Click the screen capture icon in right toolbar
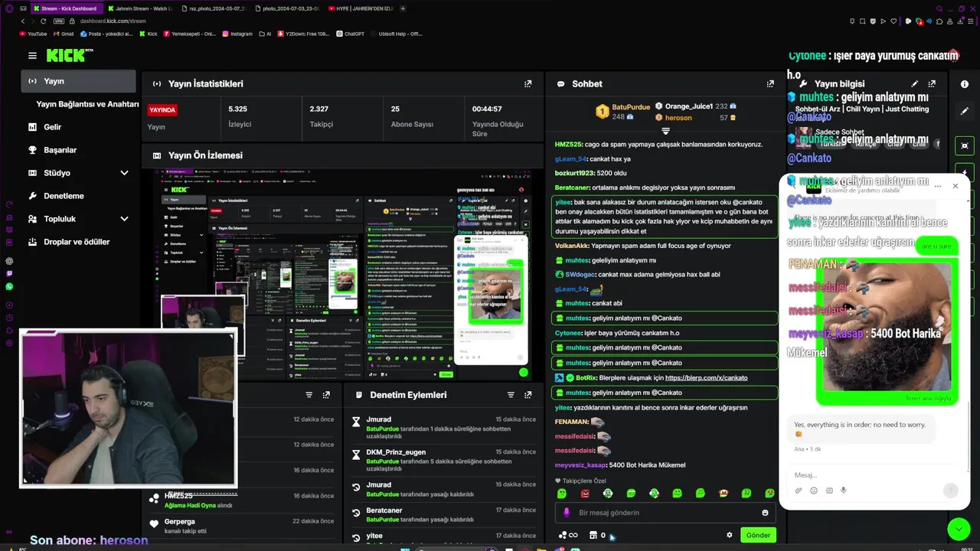 (965, 145)
